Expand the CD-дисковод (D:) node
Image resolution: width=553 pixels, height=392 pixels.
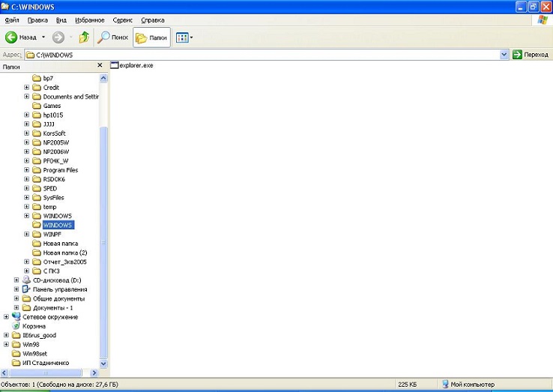17,280
